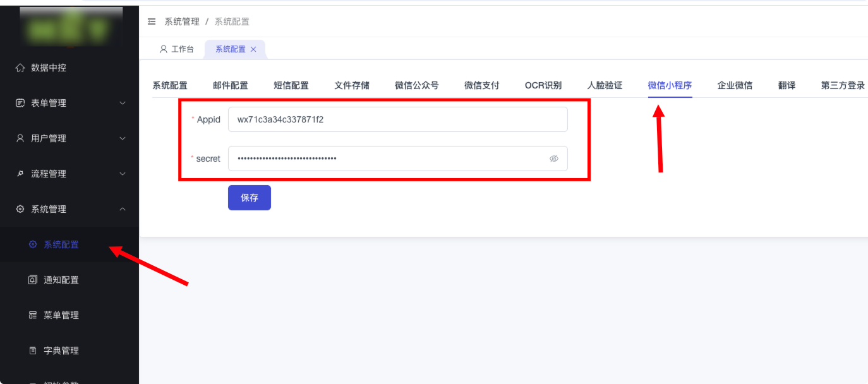This screenshot has width=868, height=384.
Task: Collapse sidebar with the hamburger menu icon
Action: pyautogui.click(x=151, y=21)
